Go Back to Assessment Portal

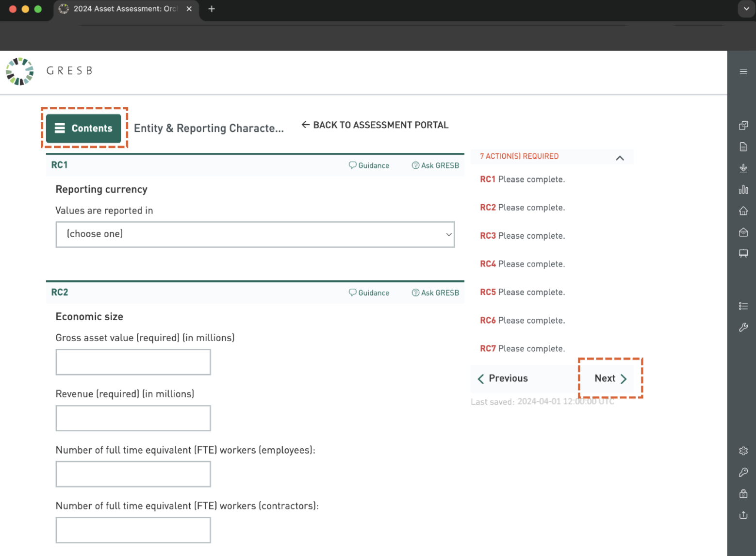375,125
